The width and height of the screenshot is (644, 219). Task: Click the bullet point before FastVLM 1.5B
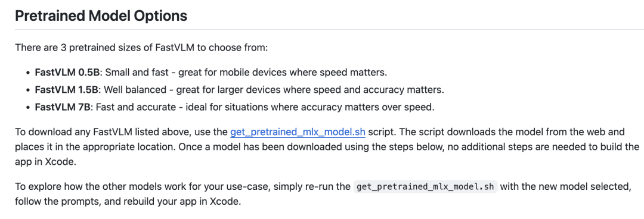coord(28,90)
